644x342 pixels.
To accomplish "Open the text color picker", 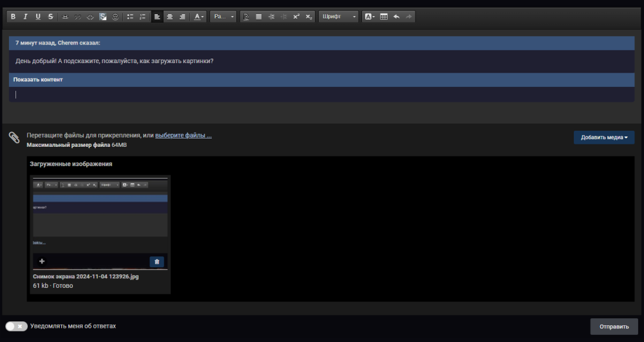I will click(x=199, y=17).
